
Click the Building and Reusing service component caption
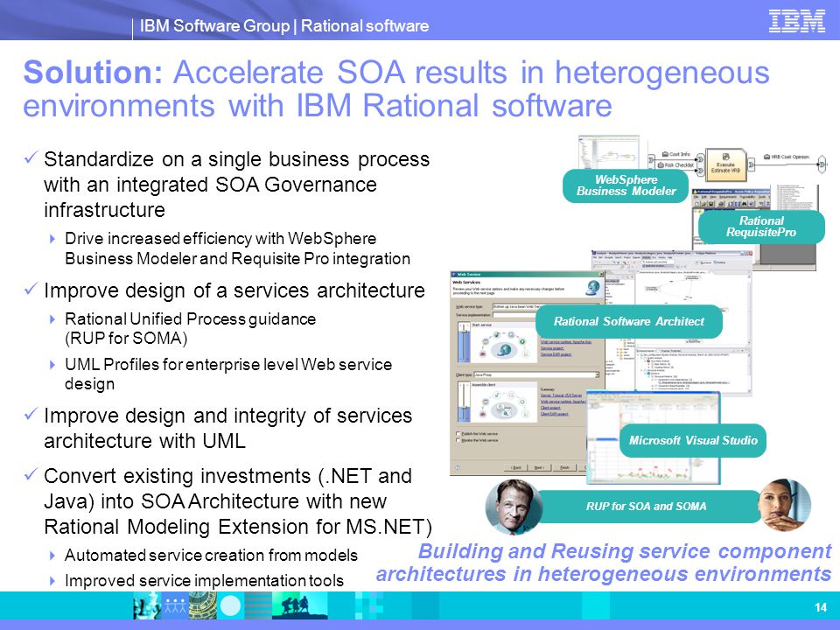click(x=604, y=562)
